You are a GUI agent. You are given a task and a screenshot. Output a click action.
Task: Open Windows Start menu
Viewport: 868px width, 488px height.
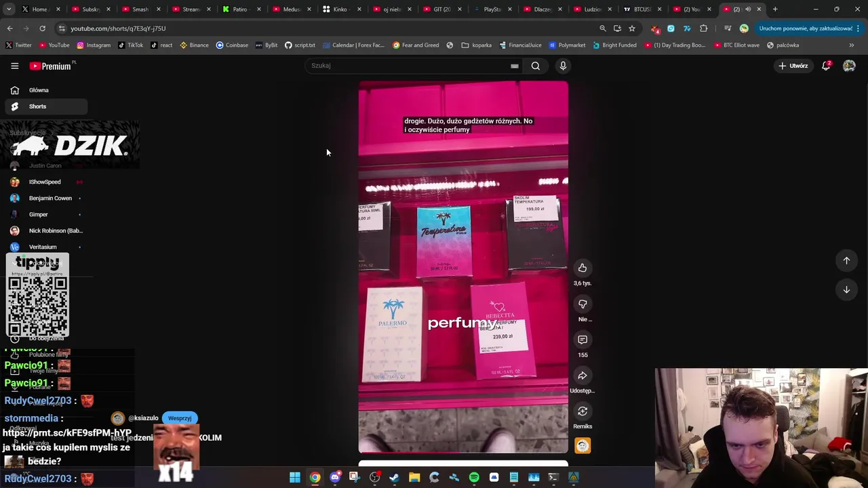click(x=295, y=477)
